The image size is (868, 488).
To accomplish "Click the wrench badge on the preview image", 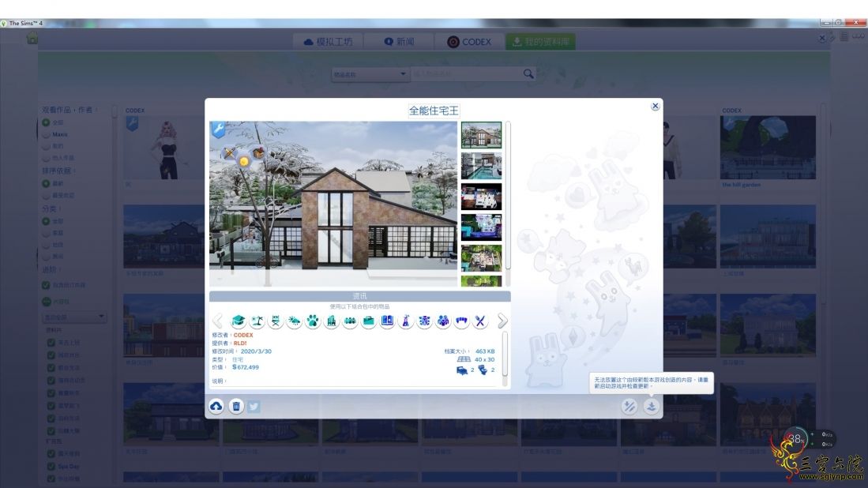I will tap(219, 130).
